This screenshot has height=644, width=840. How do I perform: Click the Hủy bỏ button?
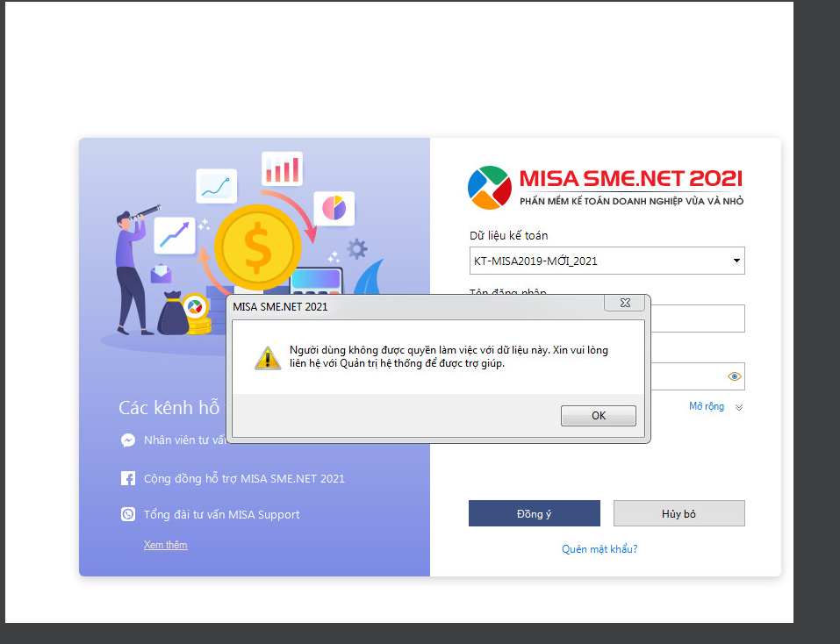(x=678, y=513)
